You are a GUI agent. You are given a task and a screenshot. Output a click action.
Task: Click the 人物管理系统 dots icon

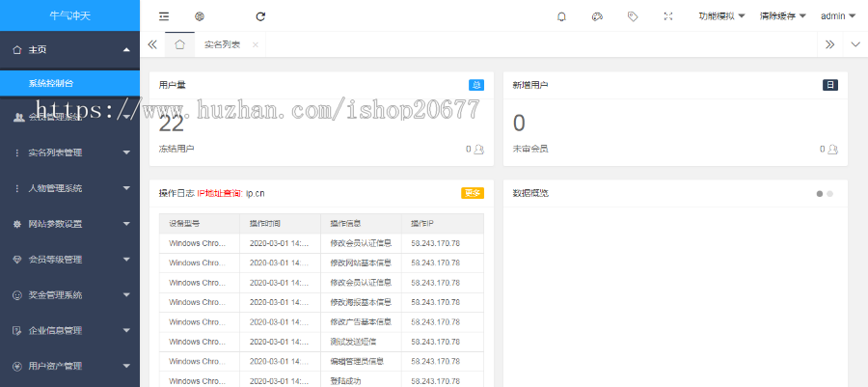[16, 188]
